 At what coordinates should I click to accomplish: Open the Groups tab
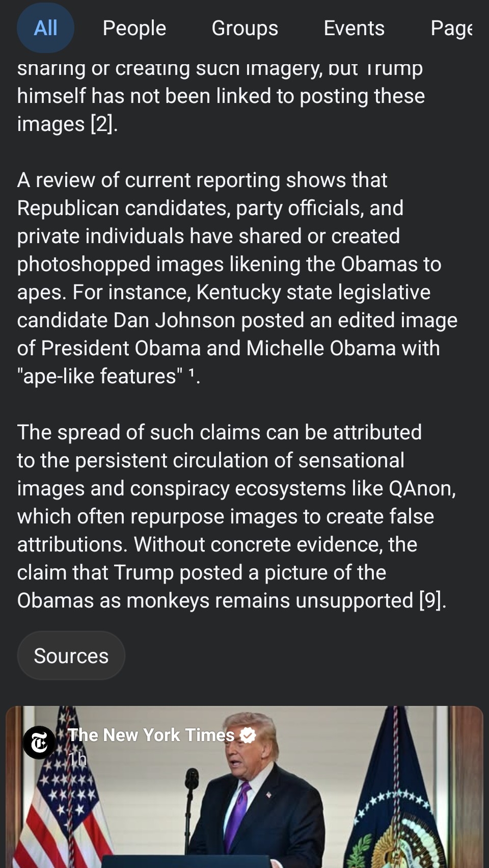(244, 28)
